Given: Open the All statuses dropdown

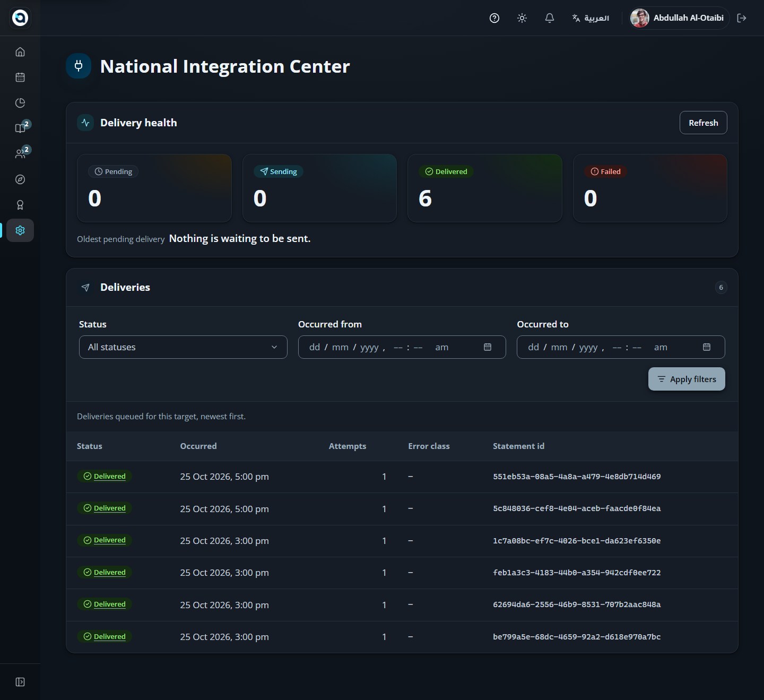Looking at the screenshot, I should coord(183,347).
